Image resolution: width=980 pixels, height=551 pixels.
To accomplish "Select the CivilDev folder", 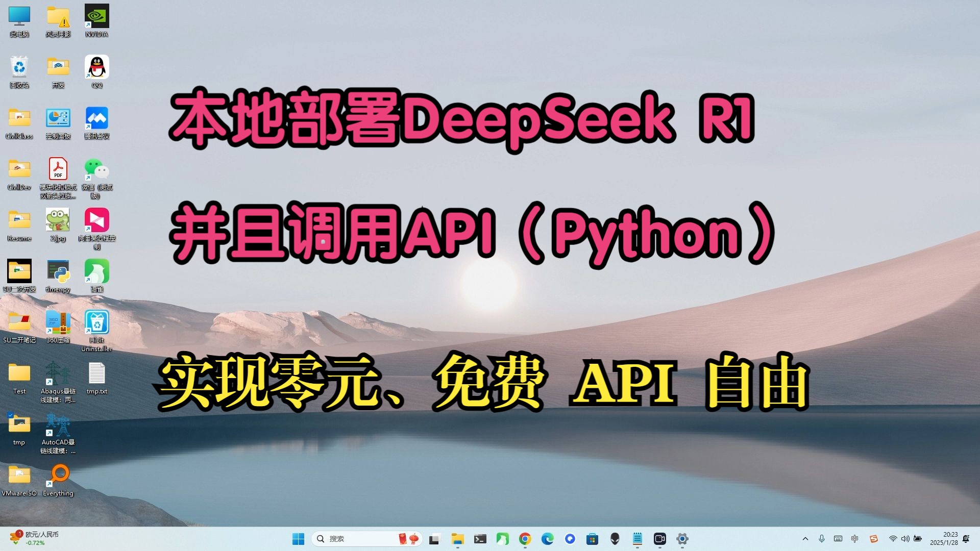I will tap(19, 174).
